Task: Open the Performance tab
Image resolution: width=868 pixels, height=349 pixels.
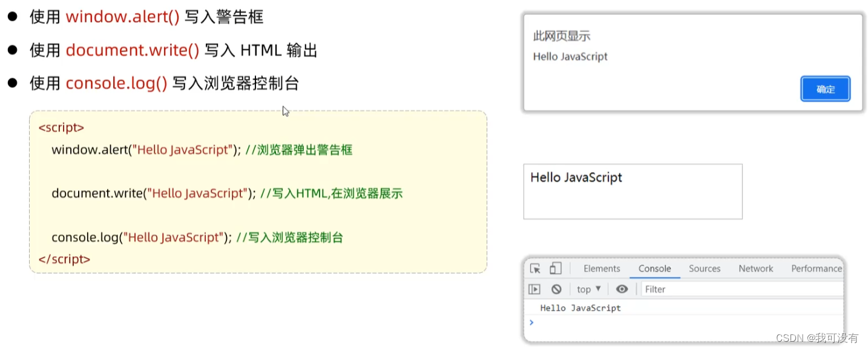Action: tap(817, 268)
